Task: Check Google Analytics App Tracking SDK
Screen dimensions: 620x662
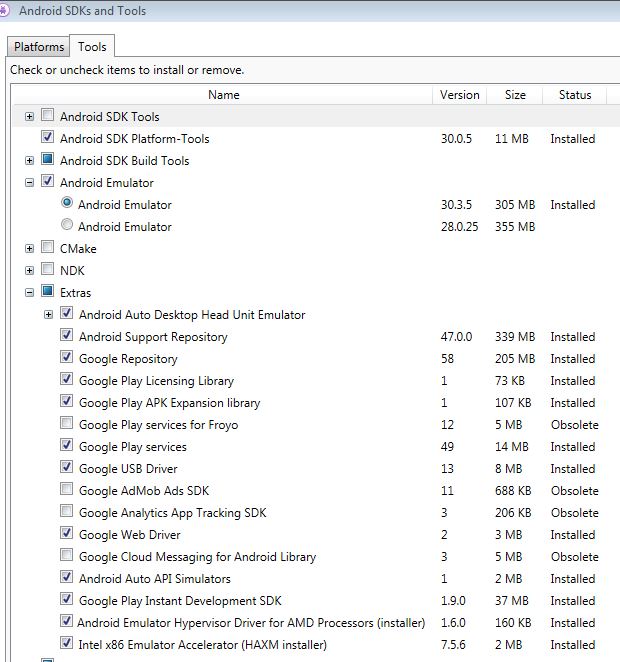Action: coord(66,510)
